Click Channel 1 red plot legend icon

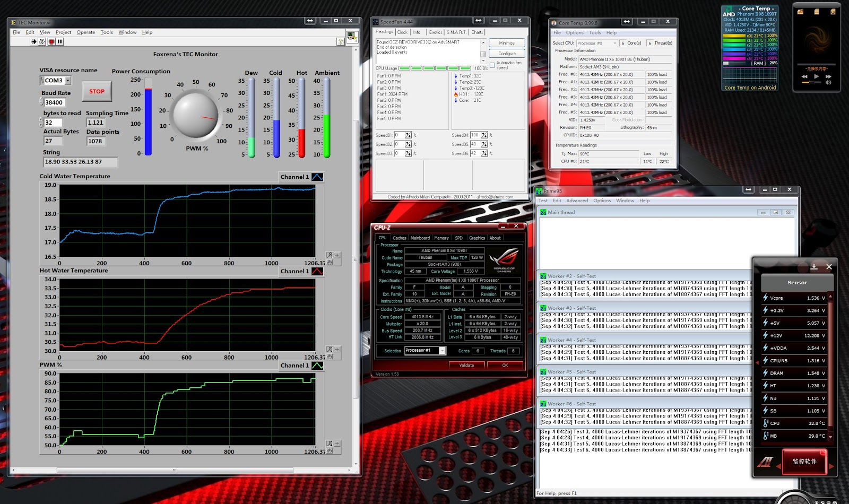click(317, 272)
